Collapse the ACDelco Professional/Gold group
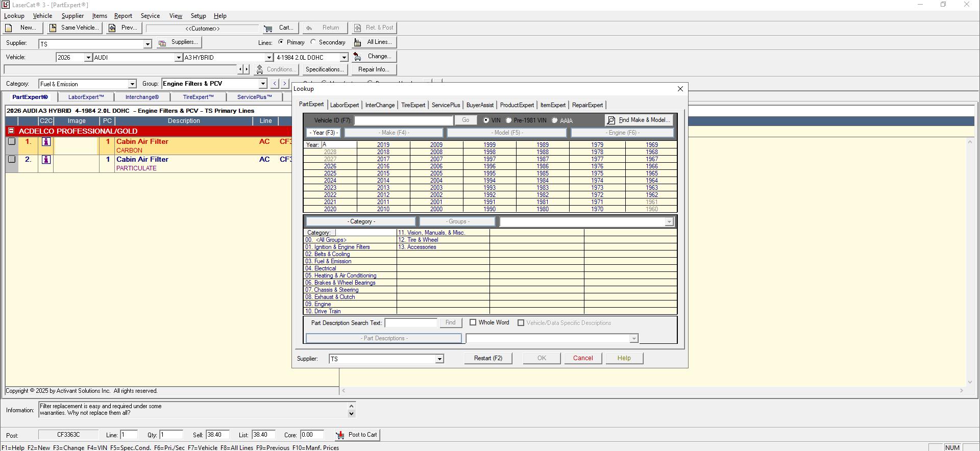Image resolution: width=980 pixels, height=451 pixels. point(11,131)
